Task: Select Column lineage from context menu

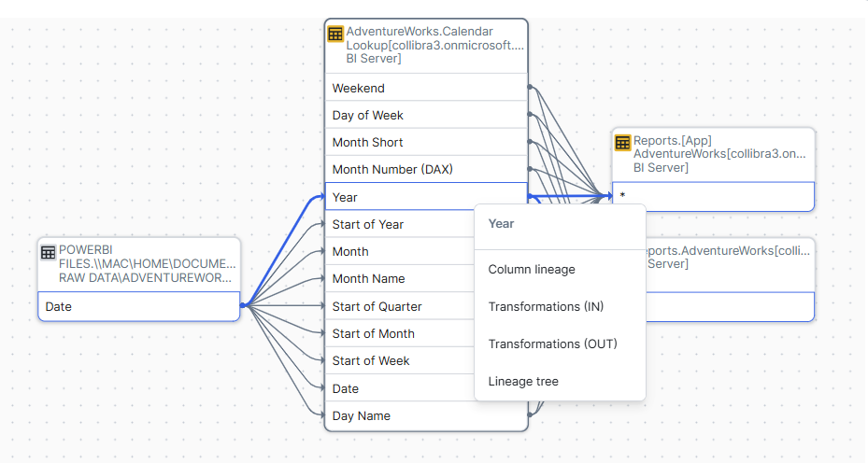Action: (x=532, y=270)
